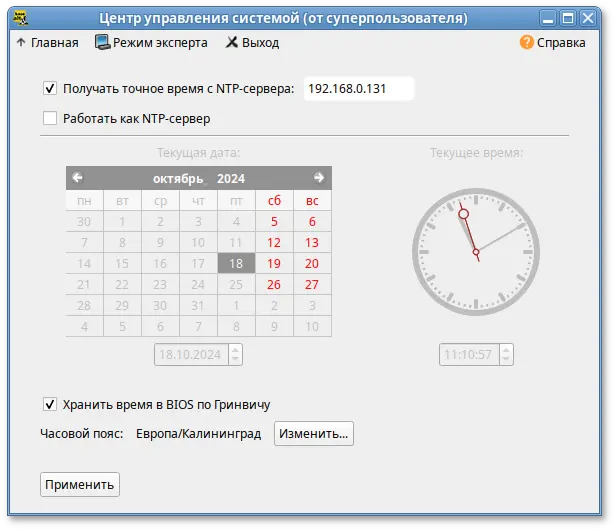Viewport: 615px width, 530px height.
Task: Click the orange Справка help icon
Action: point(525,43)
